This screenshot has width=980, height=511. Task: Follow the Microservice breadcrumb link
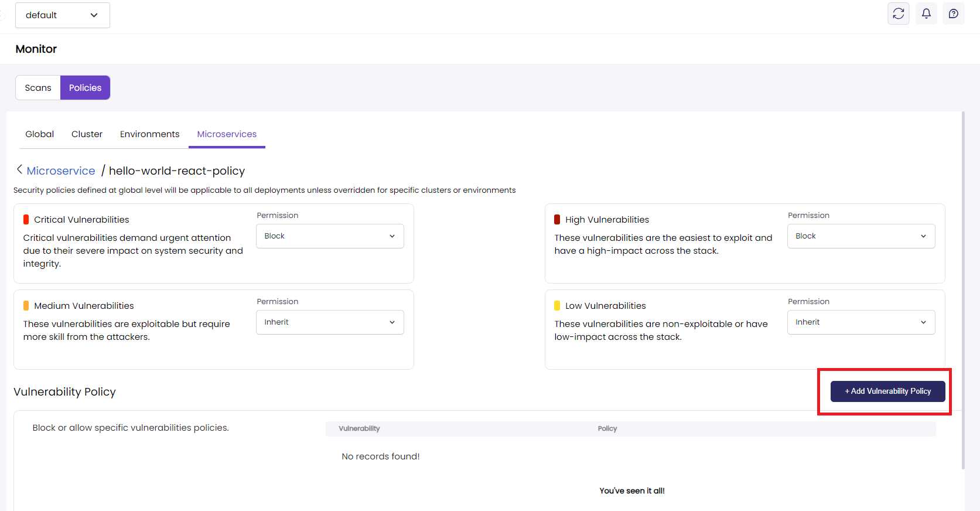click(x=61, y=171)
